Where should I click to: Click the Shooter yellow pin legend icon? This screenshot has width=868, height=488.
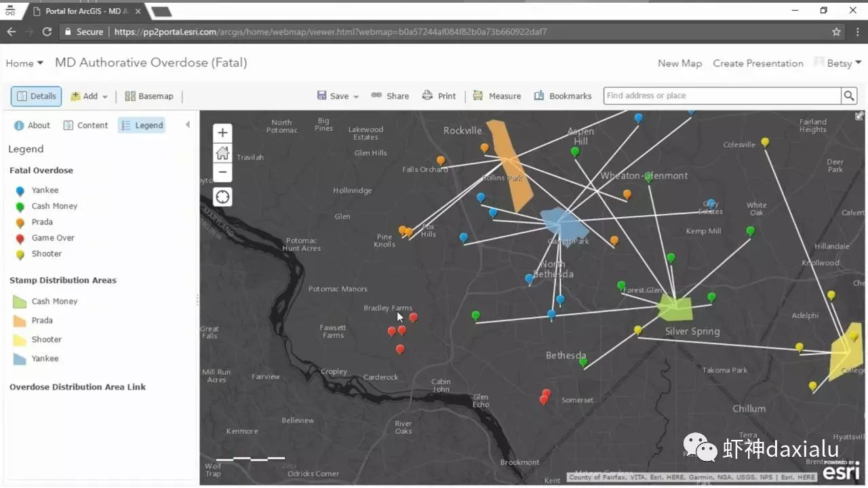pos(20,255)
